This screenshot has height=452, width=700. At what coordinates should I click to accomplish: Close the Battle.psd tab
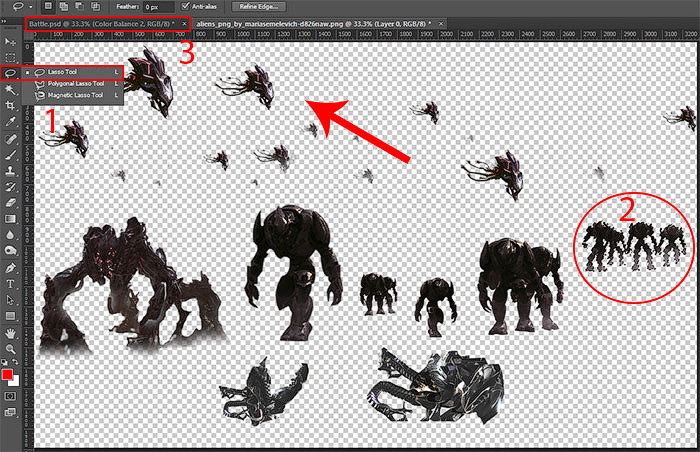(184, 24)
